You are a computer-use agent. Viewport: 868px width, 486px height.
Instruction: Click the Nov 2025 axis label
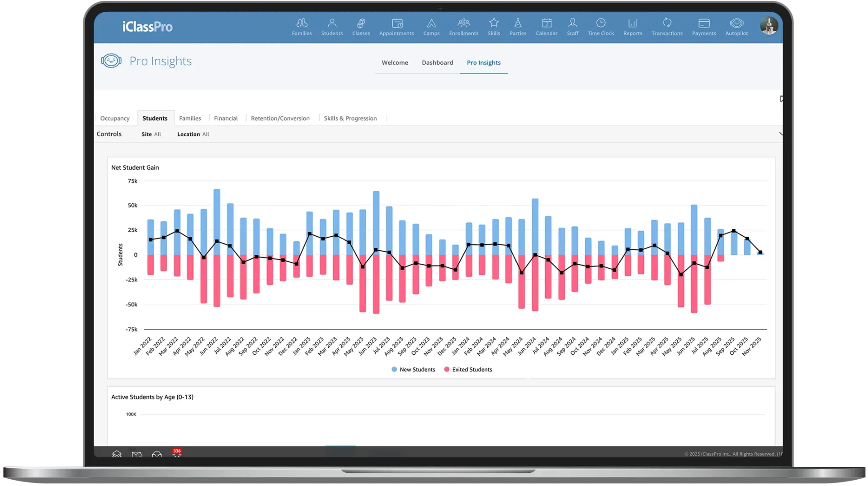[x=752, y=346]
